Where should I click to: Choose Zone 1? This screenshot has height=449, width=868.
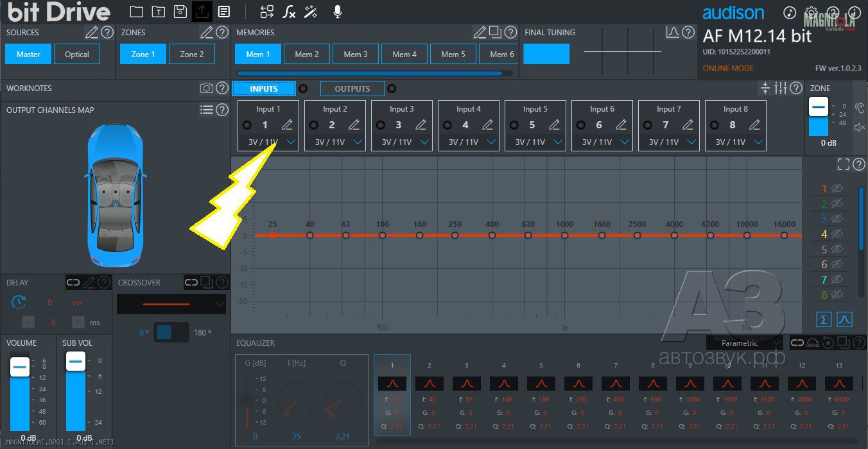tap(143, 55)
